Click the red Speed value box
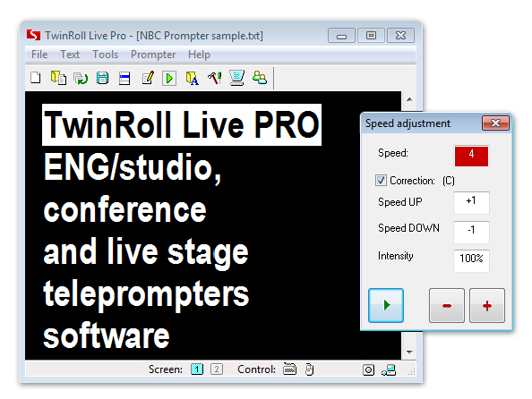532x399 pixels. 471,156
